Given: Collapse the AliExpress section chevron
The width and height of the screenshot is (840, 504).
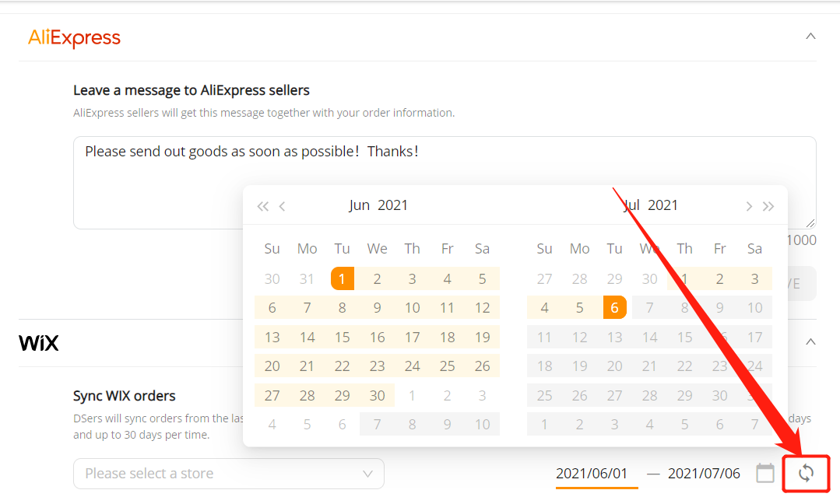Looking at the screenshot, I should tap(810, 37).
